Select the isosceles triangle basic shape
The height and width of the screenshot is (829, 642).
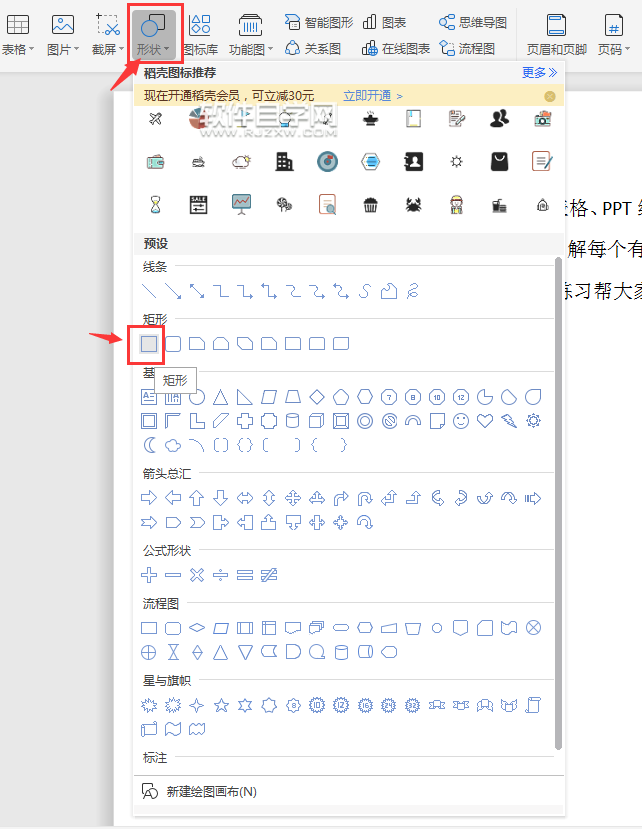(221, 397)
